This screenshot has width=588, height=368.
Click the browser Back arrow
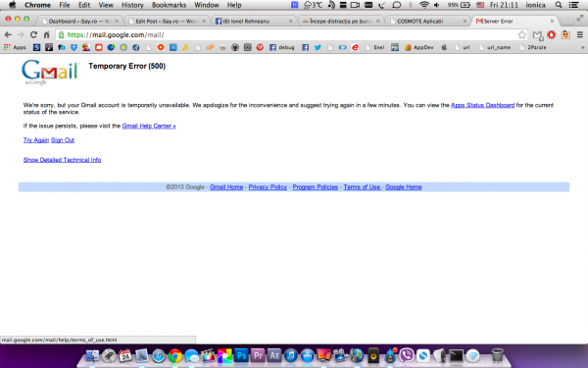tap(8, 35)
